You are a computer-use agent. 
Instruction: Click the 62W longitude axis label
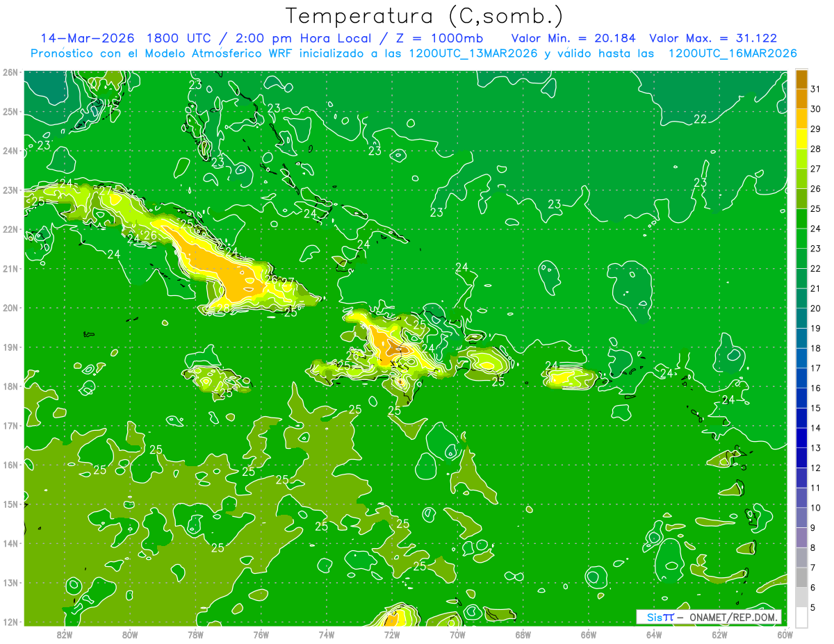[719, 634]
